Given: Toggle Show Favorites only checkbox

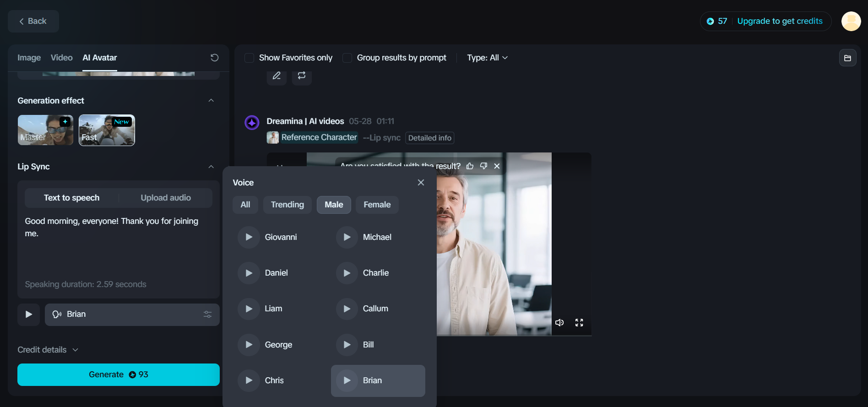Looking at the screenshot, I should pyautogui.click(x=249, y=58).
